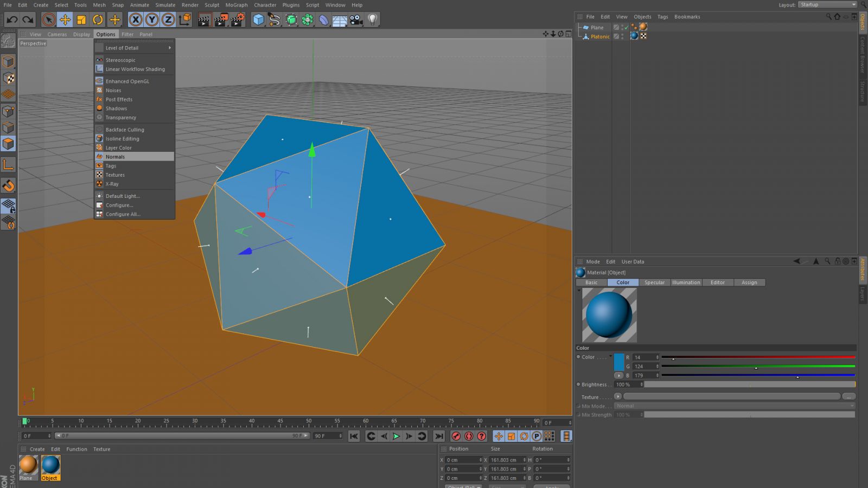Image resolution: width=868 pixels, height=488 pixels.
Task: Add a Camera object from toolbar
Action: coord(356,20)
